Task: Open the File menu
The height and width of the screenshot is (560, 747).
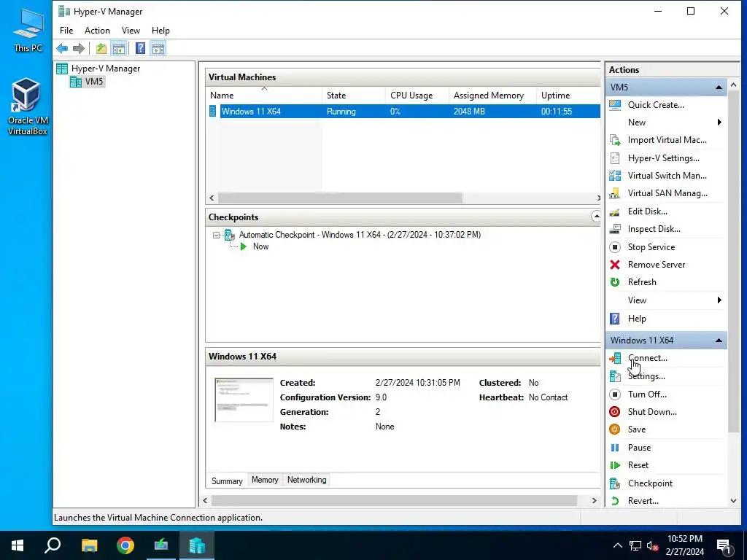Action: [66, 31]
